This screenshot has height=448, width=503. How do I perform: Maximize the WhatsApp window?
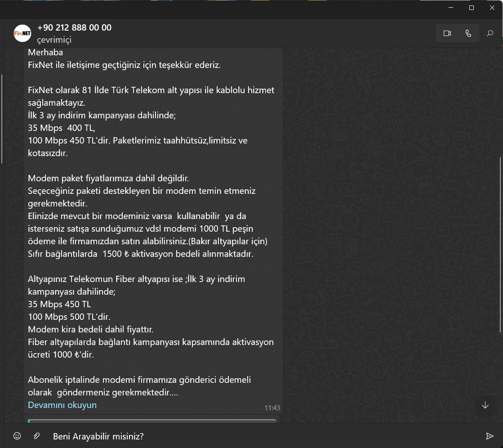click(472, 8)
